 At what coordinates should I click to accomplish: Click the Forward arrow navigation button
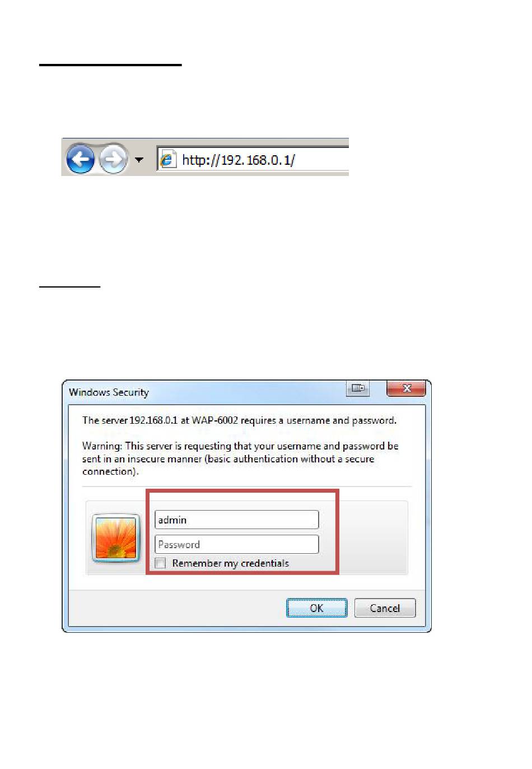tap(113, 159)
